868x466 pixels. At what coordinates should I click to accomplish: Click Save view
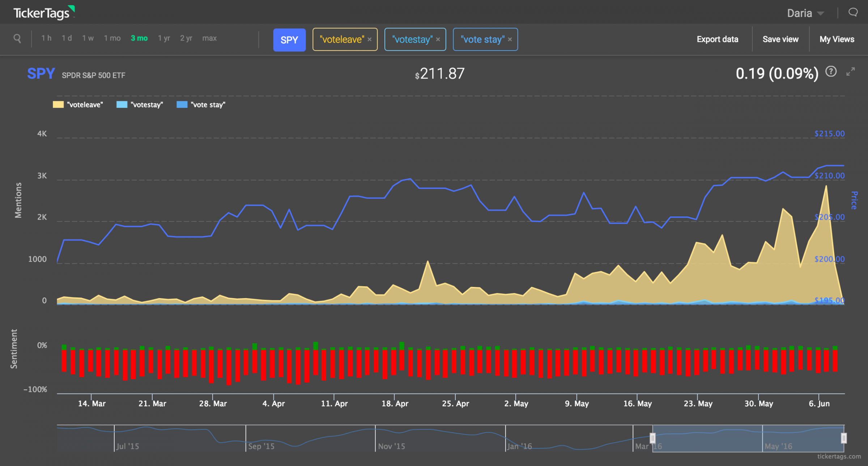coord(780,39)
